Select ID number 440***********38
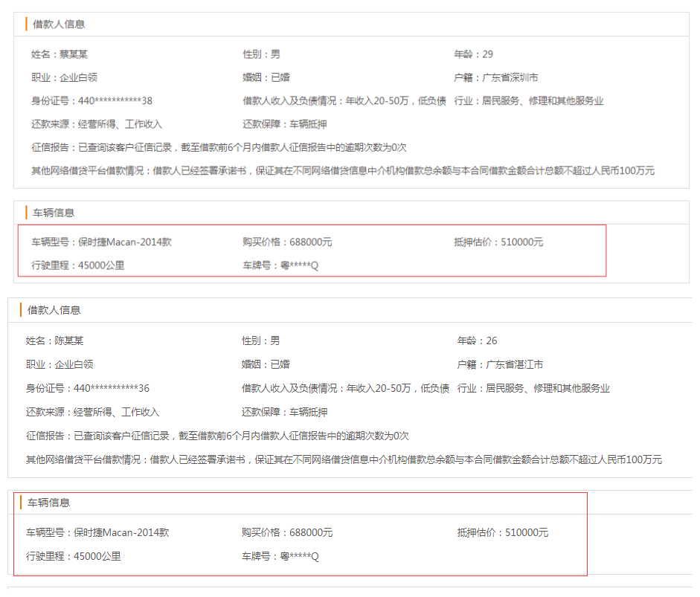 (115, 101)
